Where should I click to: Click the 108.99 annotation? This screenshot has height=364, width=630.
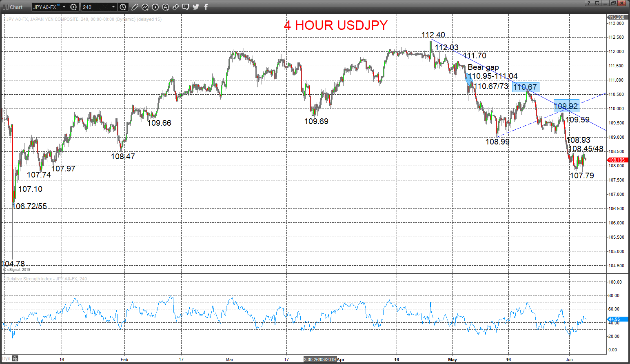pyautogui.click(x=497, y=142)
